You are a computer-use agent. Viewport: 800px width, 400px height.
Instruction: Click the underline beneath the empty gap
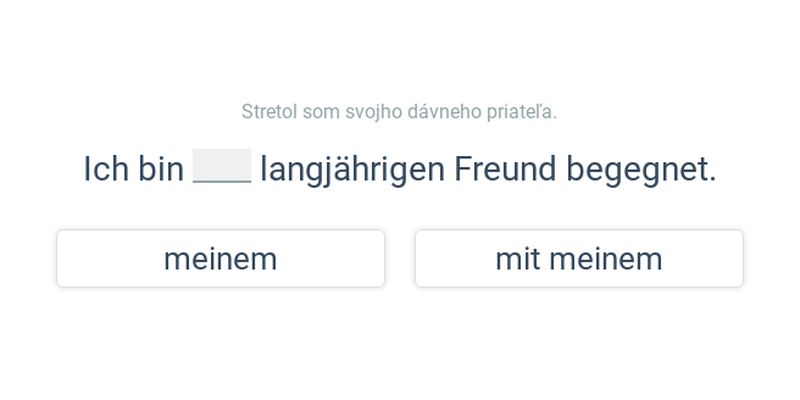point(222,181)
